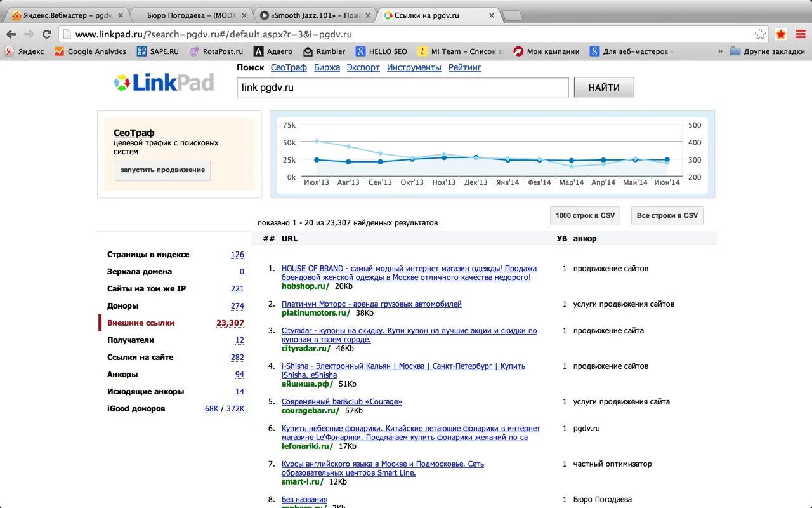Close the Бюро Погодаева tab
Viewport: 812px width, 508px height.
pos(244,15)
